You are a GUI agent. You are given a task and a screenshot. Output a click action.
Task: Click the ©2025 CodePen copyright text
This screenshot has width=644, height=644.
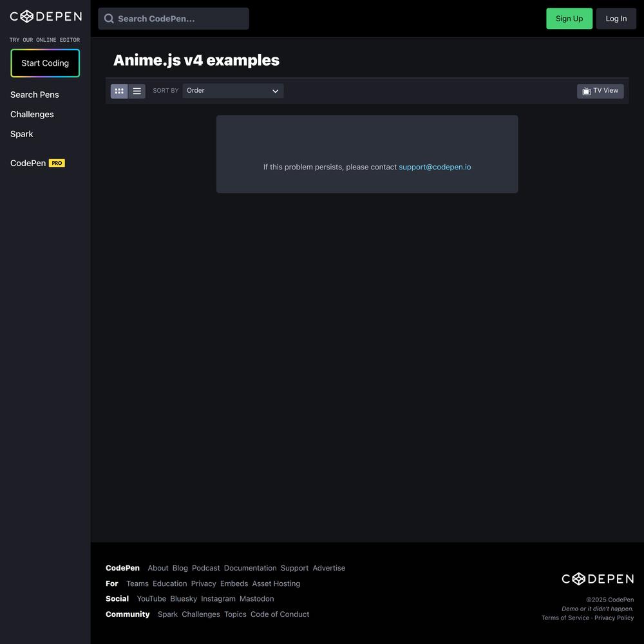(x=610, y=600)
